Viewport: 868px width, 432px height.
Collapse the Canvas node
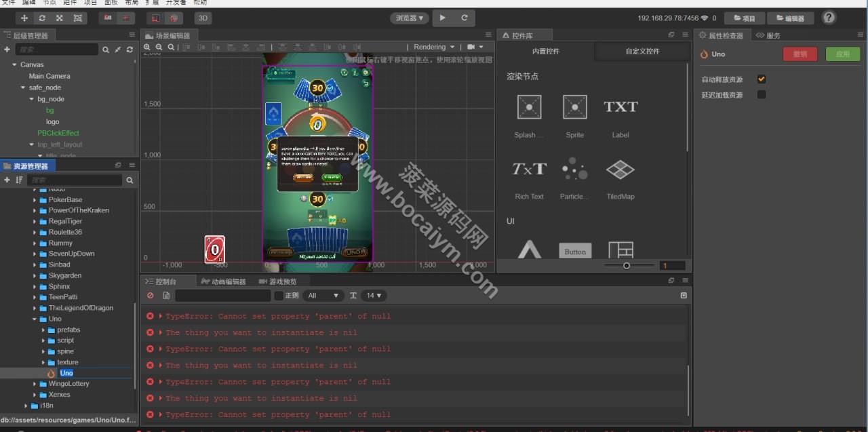click(x=14, y=65)
